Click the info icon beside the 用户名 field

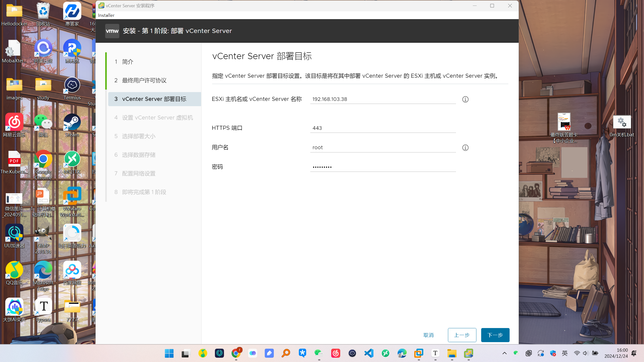(x=465, y=148)
